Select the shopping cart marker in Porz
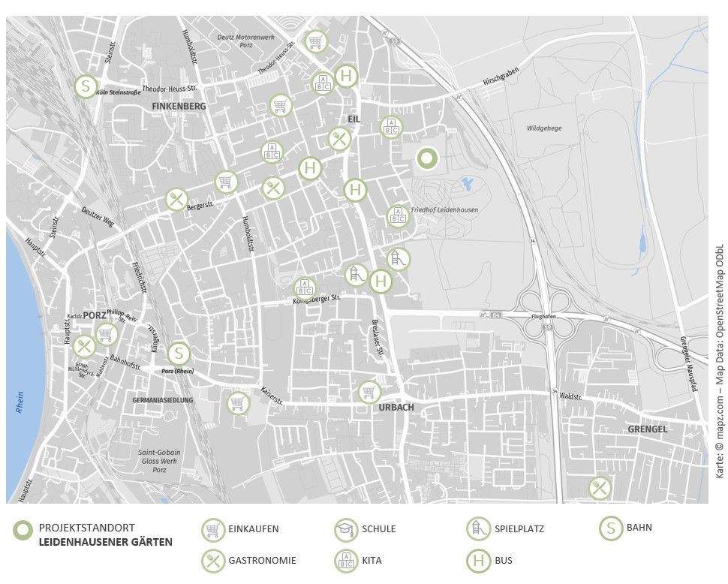The height and width of the screenshot is (584, 728). tap(106, 333)
